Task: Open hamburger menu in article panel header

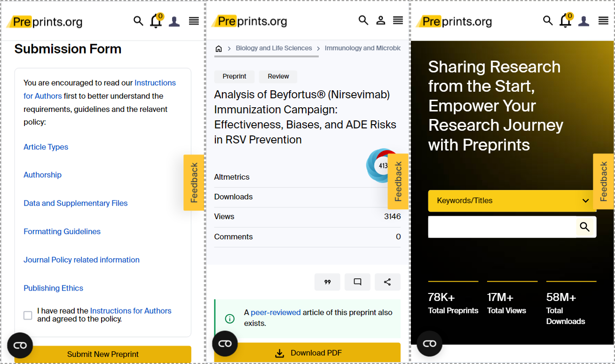Action: (x=398, y=20)
